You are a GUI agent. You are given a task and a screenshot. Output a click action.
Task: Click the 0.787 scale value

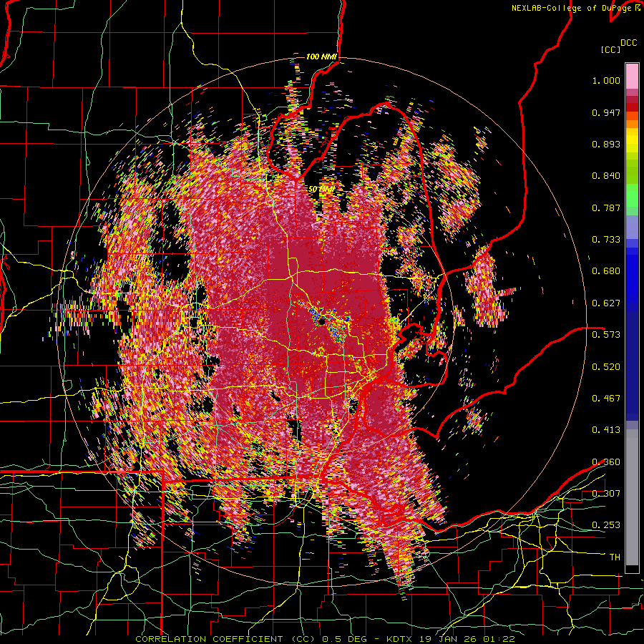coord(606,208)
